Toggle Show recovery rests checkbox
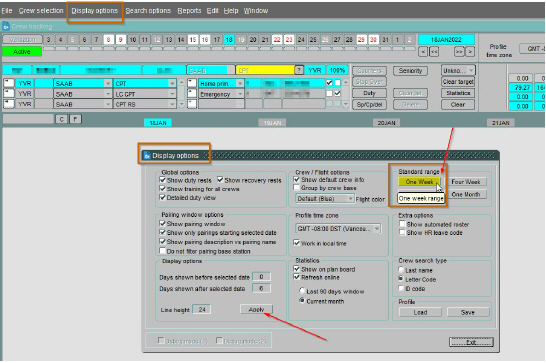 (220, 180)
